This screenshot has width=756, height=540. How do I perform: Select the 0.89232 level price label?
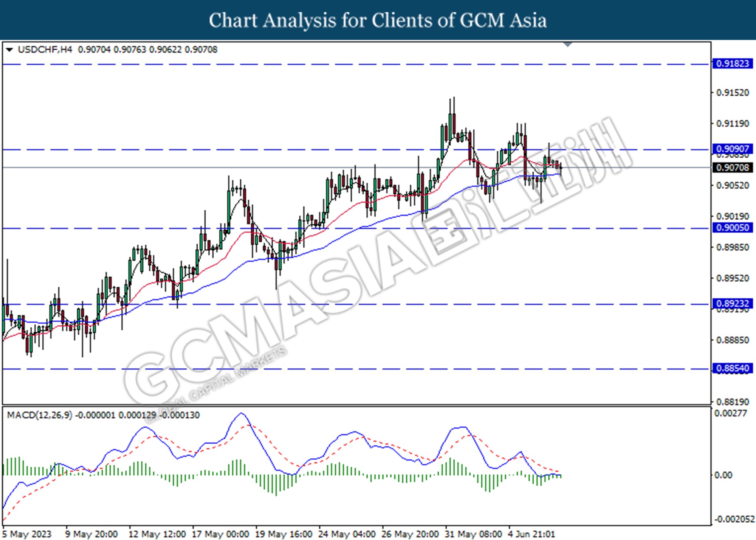pyautogui.click(x=733, y=303)
